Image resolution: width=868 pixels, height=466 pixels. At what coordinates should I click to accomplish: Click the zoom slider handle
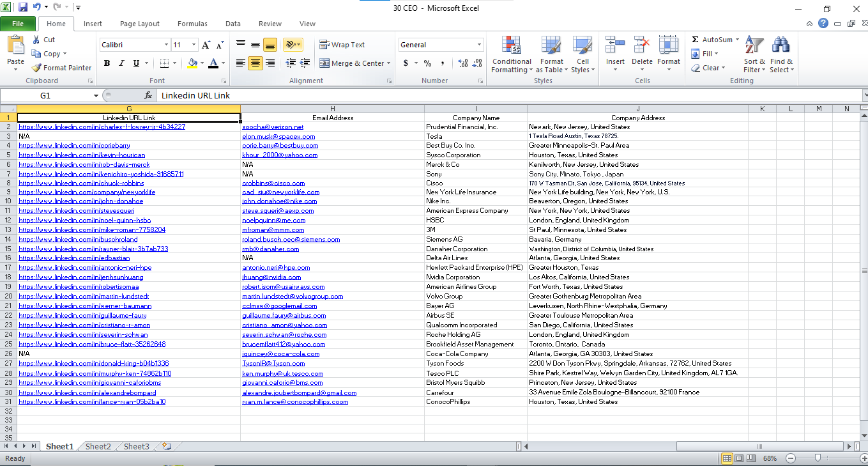[818, 458]
